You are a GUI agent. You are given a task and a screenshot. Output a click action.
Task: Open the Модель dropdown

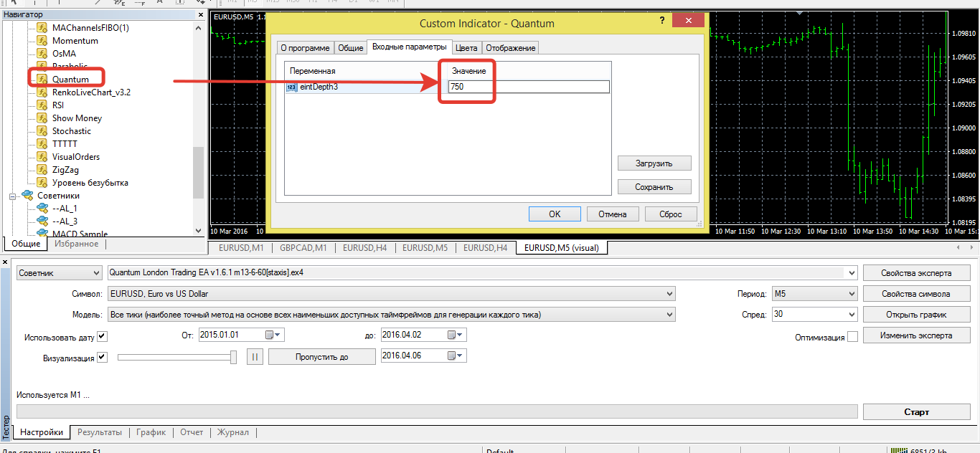(x=670, y=315)
